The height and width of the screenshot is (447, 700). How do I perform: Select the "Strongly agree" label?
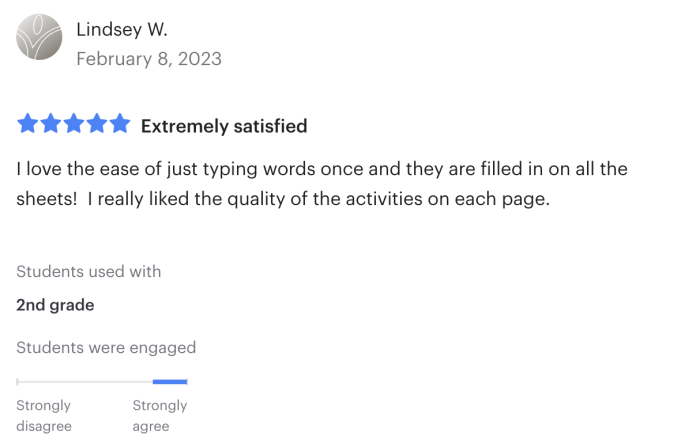coord(160,416)
